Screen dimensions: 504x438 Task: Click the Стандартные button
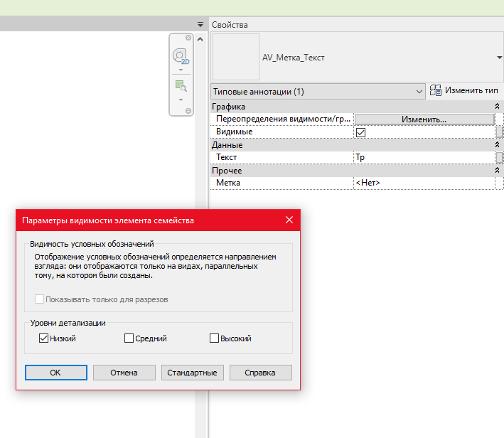click(192, 373)
